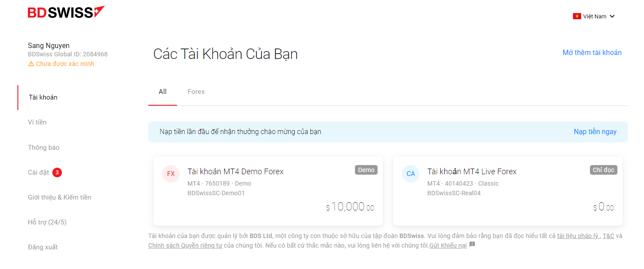Open Hỗ trợ (24/5) support page
This screenshot has width=644, height=269.
click(x=47, y=222)
